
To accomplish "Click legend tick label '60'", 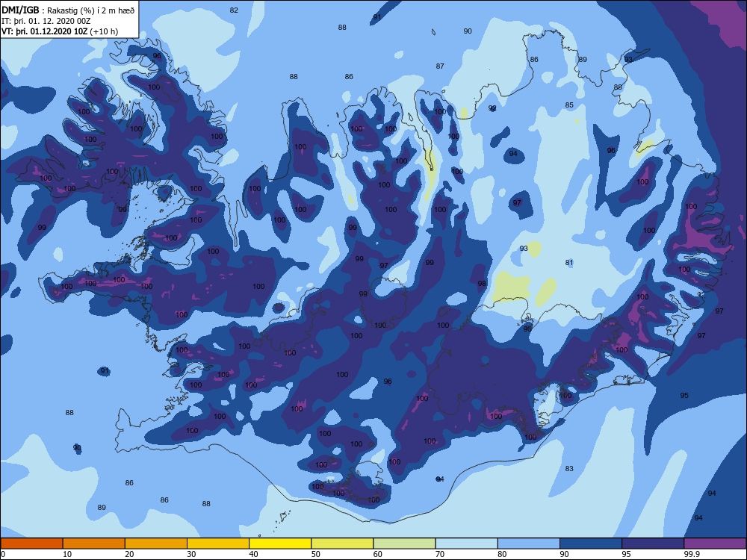I will click(378, 554).
